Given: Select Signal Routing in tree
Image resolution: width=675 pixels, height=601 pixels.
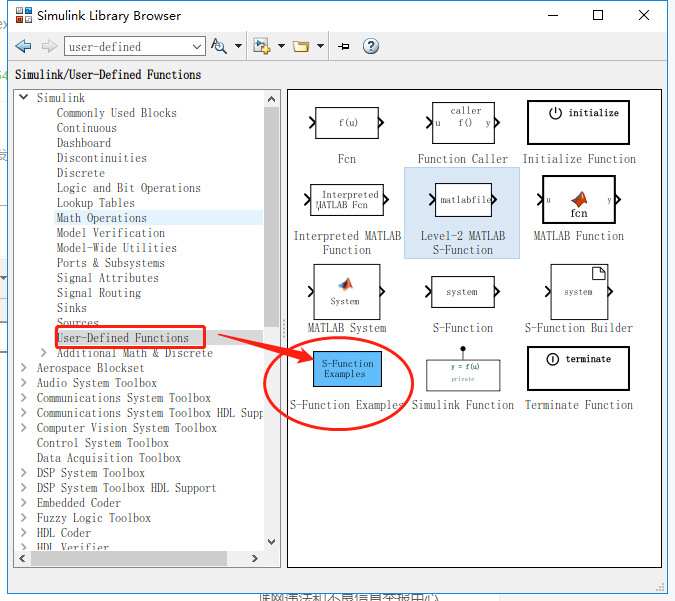Looking at the screenshot, I should click(99, 293).
